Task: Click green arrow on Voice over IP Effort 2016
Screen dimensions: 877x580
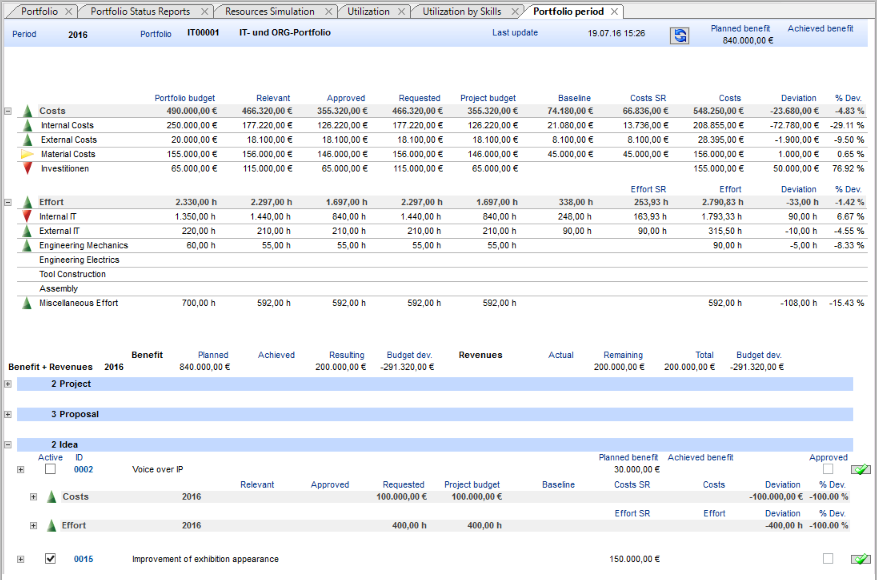Action: tap(51, 525)
